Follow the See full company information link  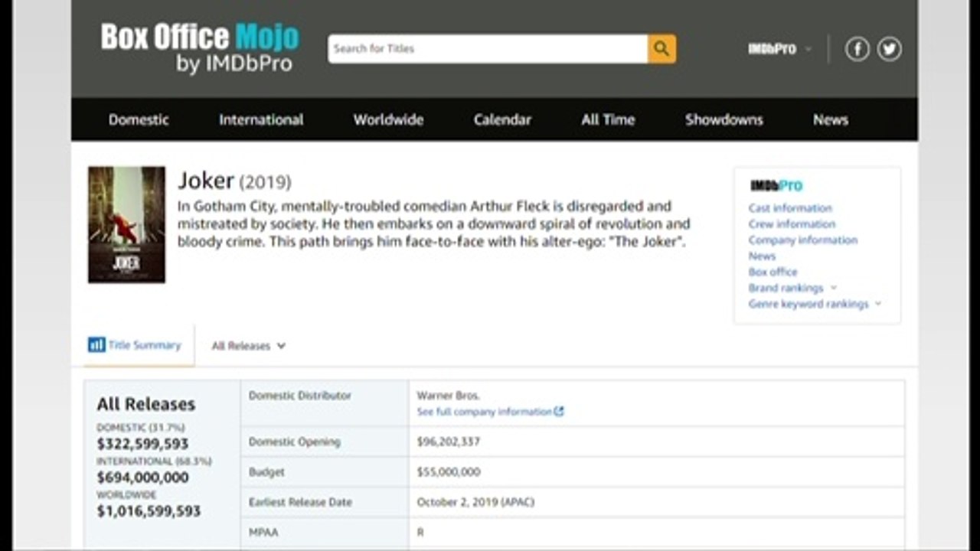pyautogui.click(x=484, y=412)
